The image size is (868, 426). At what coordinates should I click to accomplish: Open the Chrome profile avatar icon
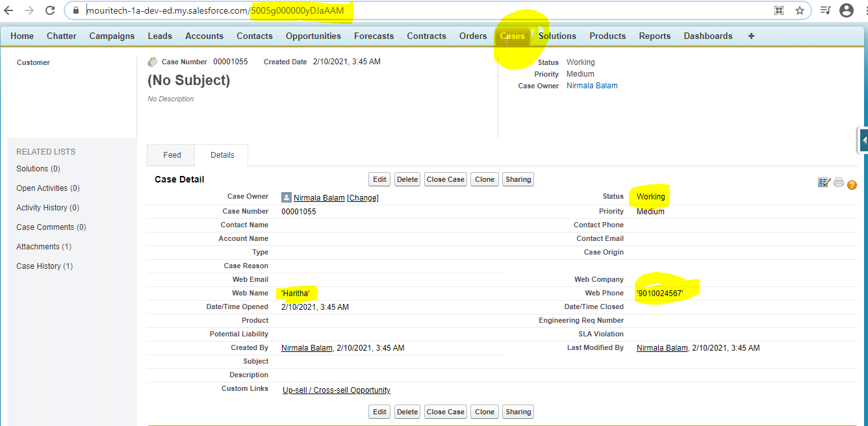[x=845, y=10]
